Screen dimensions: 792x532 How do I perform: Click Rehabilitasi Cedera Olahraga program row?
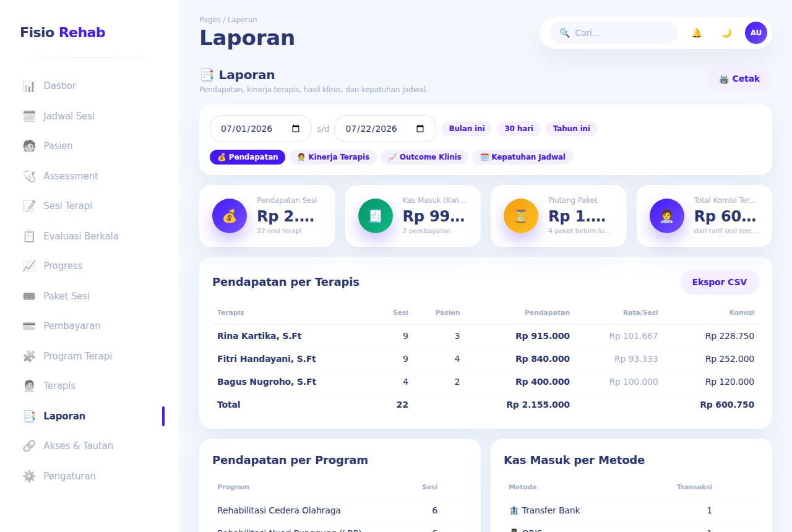coord(340,510)
